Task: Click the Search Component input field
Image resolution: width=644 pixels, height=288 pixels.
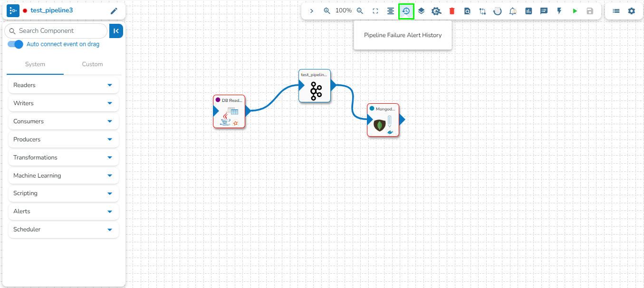Action: click(56, 31)
